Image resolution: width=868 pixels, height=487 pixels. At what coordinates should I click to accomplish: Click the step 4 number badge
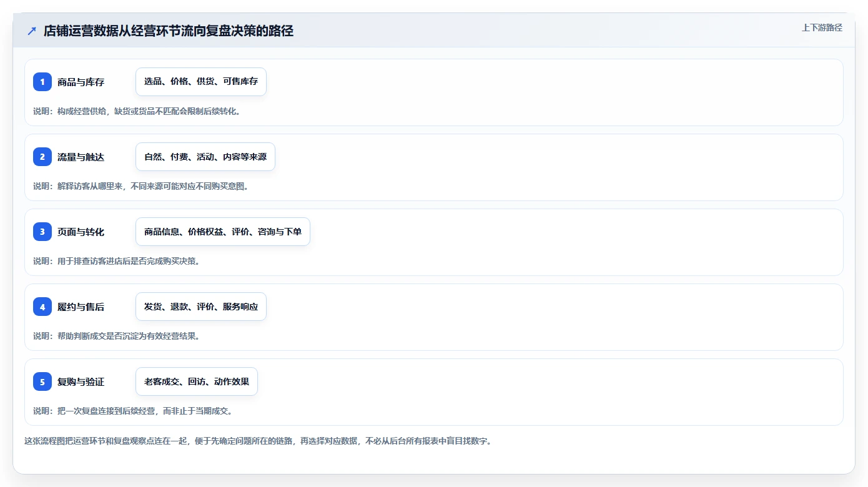(x=42, y=307)
